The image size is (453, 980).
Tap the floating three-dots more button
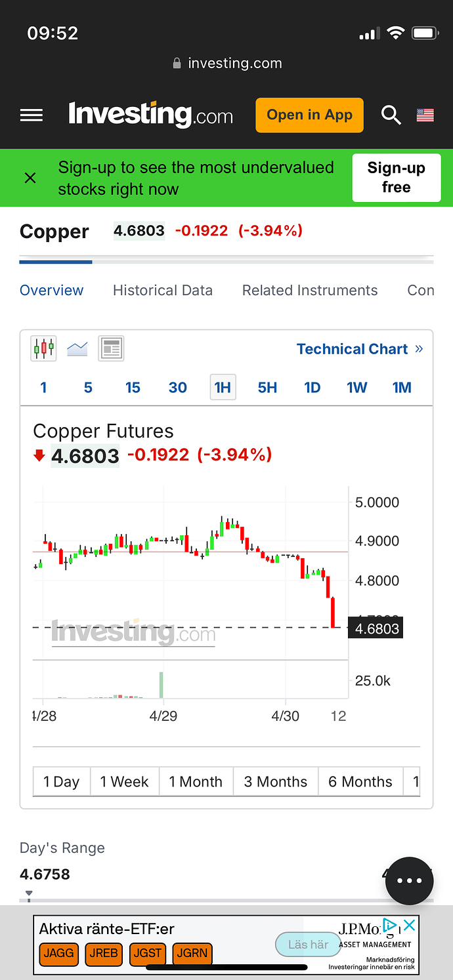410,881
